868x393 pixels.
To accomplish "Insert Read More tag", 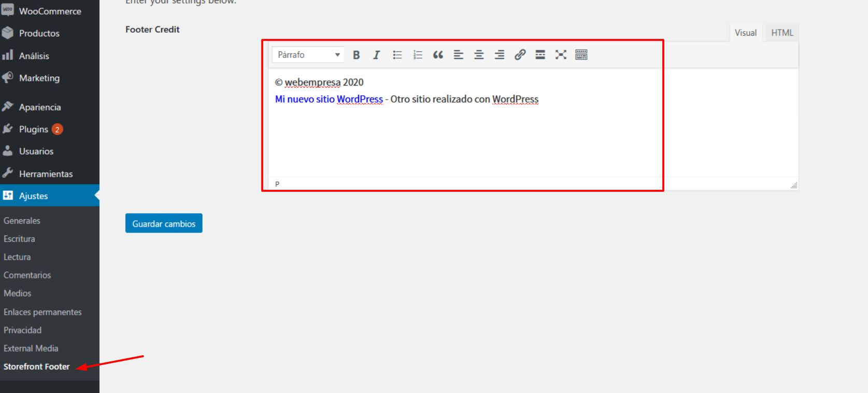I will tap(540, 55).
